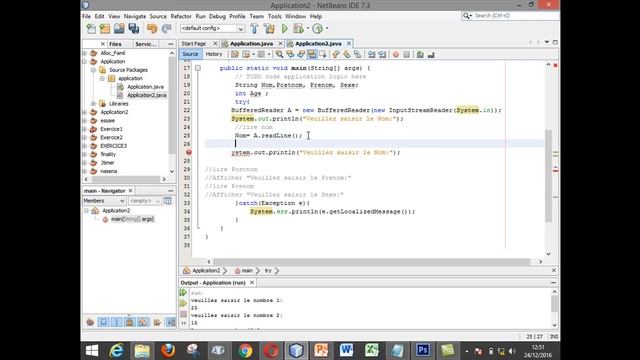The image size is (640, 360).
Task: Click the Shift Line Left icon
Action: click(371, 54)
